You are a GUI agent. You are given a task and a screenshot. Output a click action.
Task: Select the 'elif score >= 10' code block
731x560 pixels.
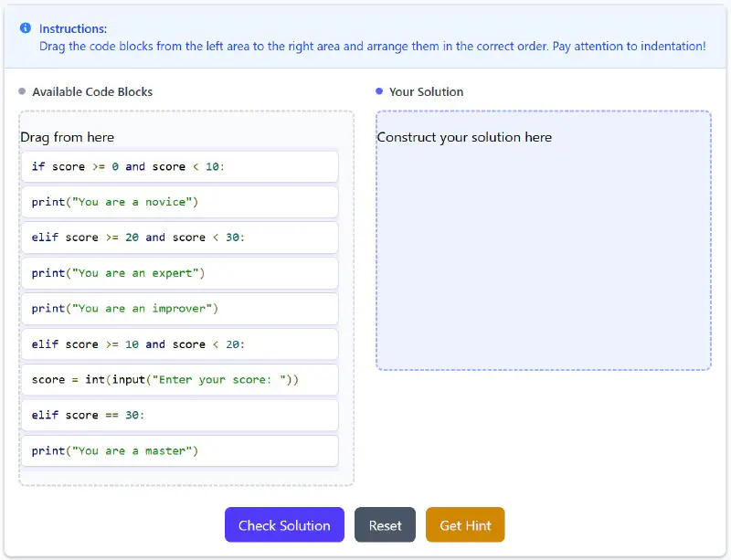[x=179, y=344]
